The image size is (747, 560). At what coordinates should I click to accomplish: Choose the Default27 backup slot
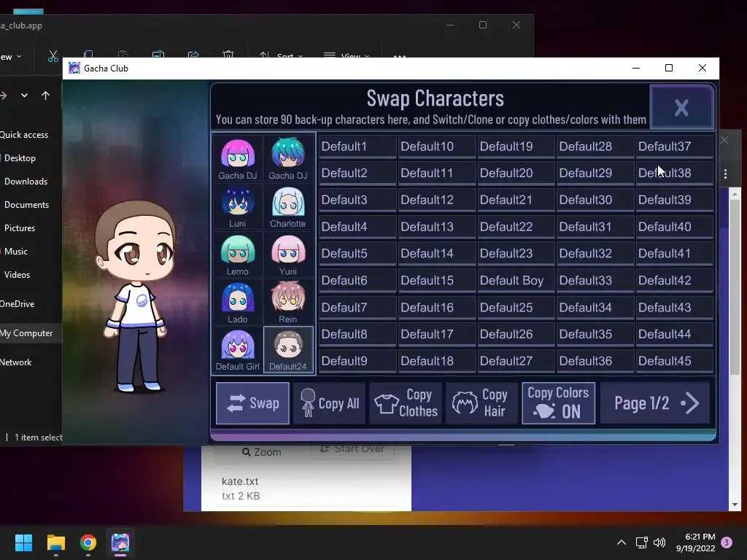coord(516,361)
